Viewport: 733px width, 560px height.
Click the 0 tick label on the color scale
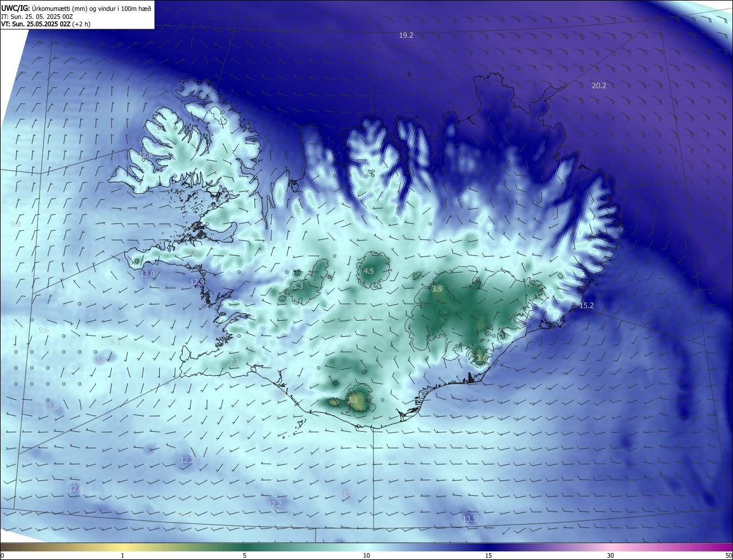point(2,555)
